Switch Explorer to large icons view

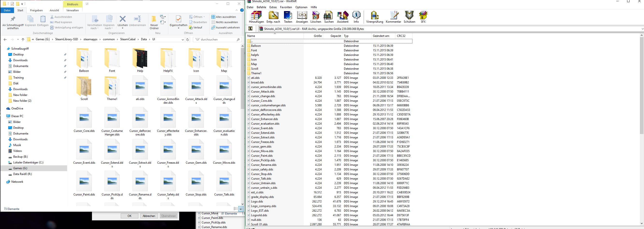click(241, 209)
